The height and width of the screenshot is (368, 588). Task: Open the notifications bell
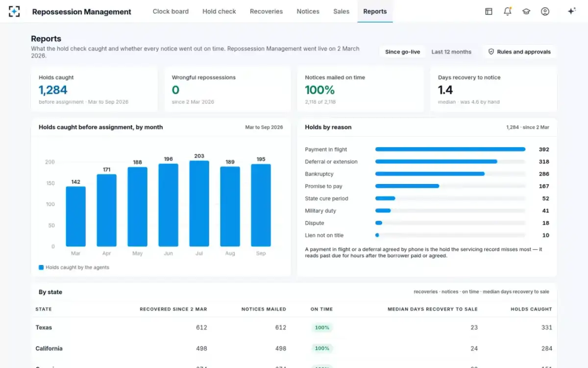click(508, 11)
